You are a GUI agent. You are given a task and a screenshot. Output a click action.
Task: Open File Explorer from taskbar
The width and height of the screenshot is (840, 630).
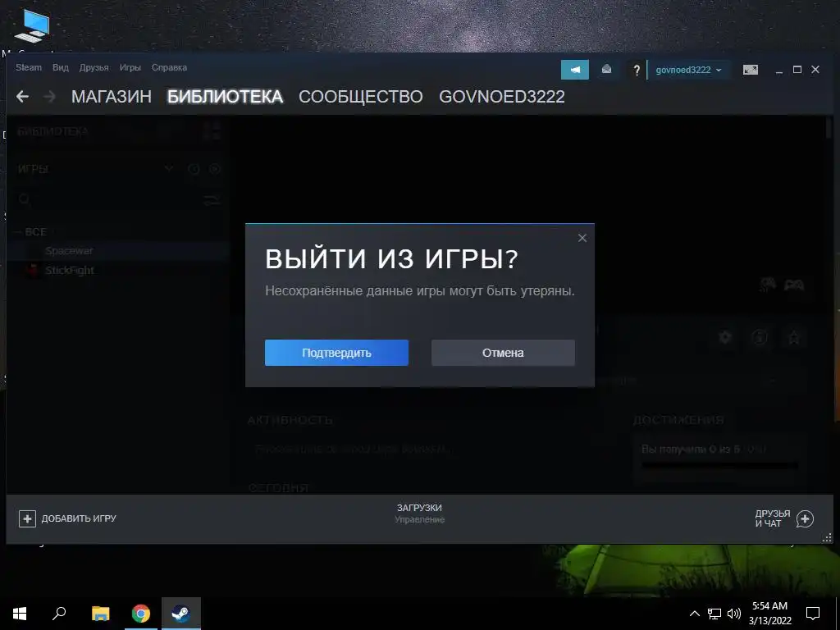click(100, 614)
